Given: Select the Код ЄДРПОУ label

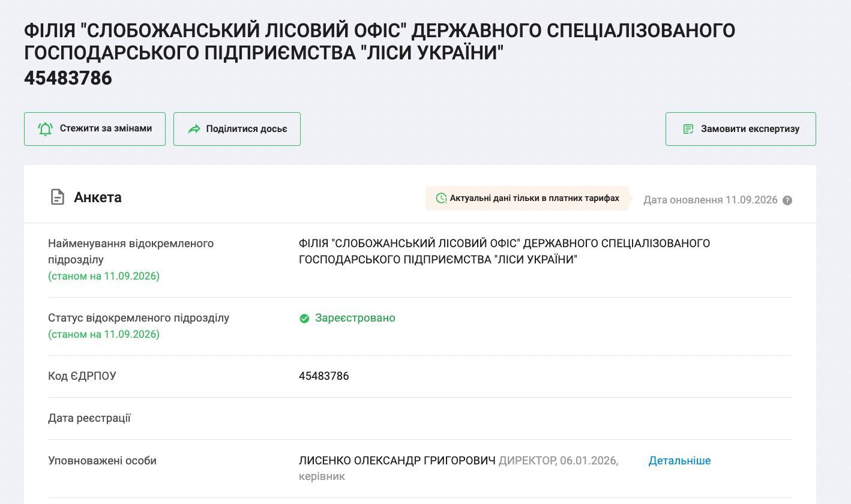Looking at the screenshot, I should tap(82, 376).
